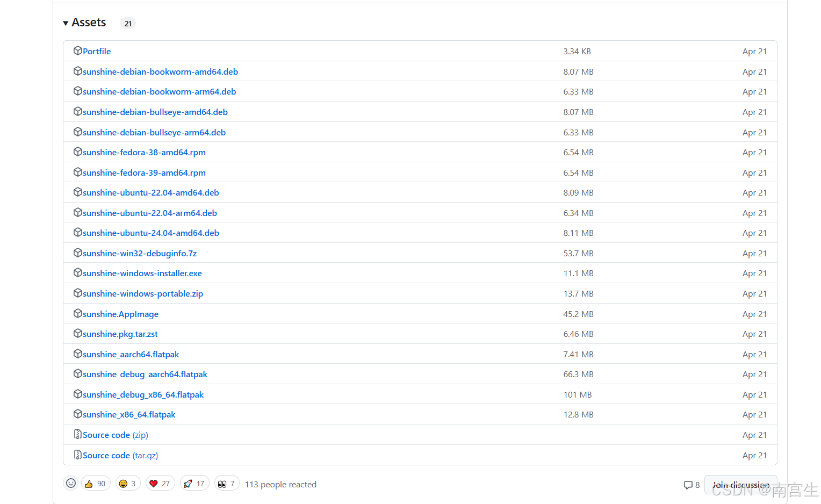Image resolution: width=821 pixels, height=504 pixels.
Task: Click Apr 21 date in Portfile row
Action: click(755, 51)
